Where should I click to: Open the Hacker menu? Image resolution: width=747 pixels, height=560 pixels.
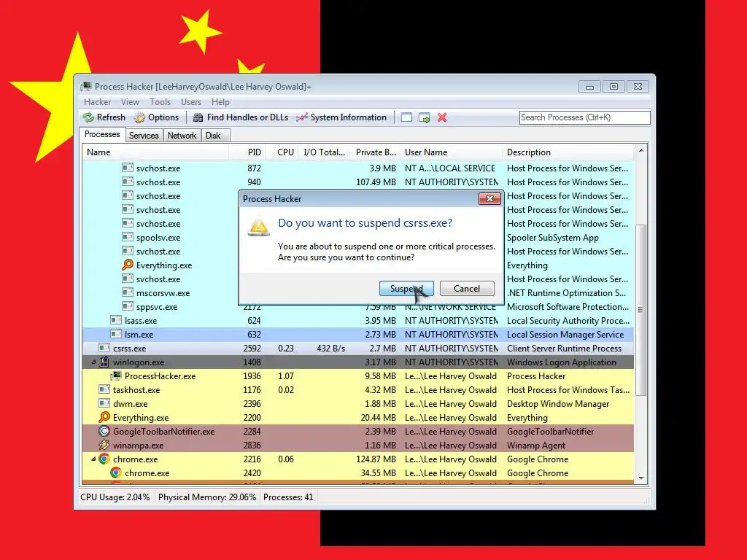coord(97,102)
